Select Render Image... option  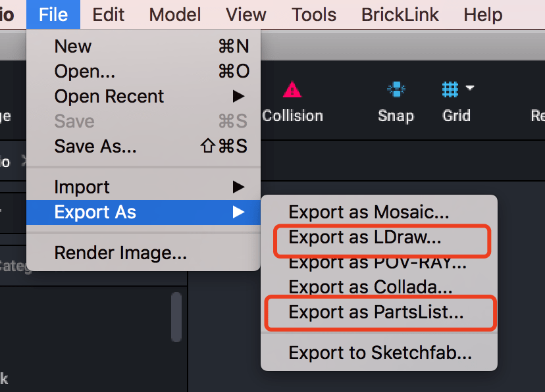click(120, 253)
